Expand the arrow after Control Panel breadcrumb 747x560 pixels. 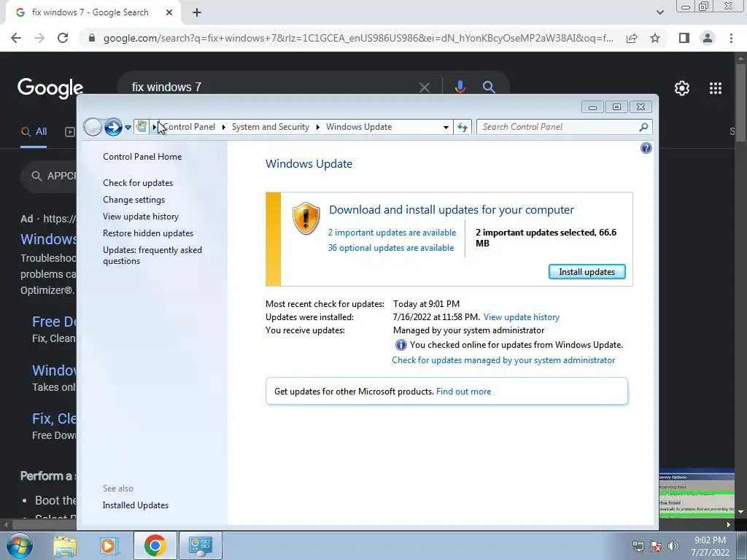(x=223, y=127)
